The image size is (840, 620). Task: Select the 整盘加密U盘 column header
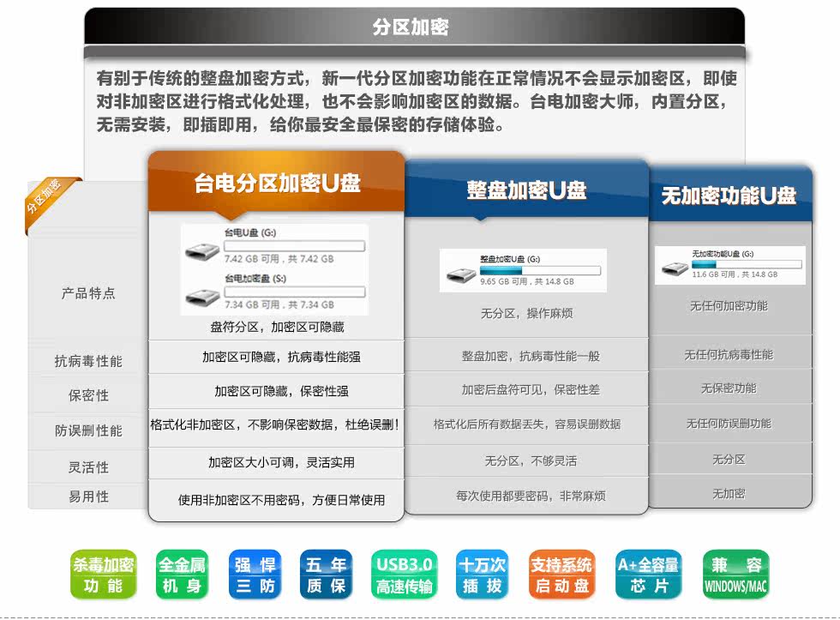[x=526, y=190]
